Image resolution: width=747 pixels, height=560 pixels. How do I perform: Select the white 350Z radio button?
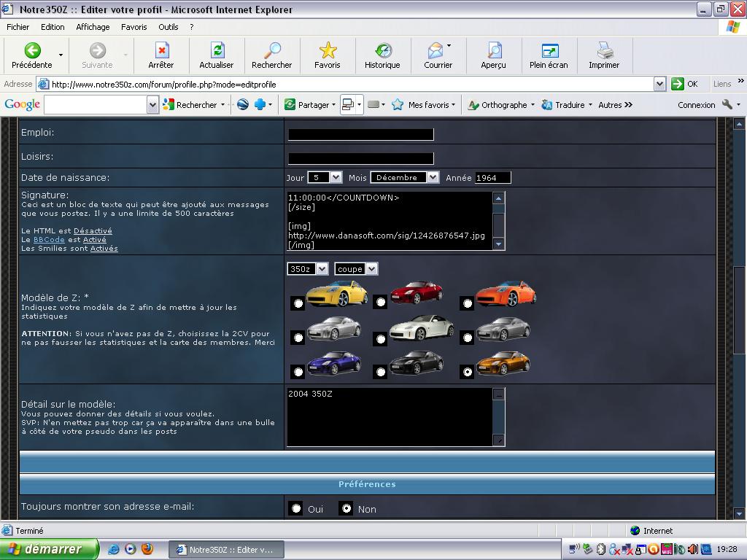click(x=380, y=339)
